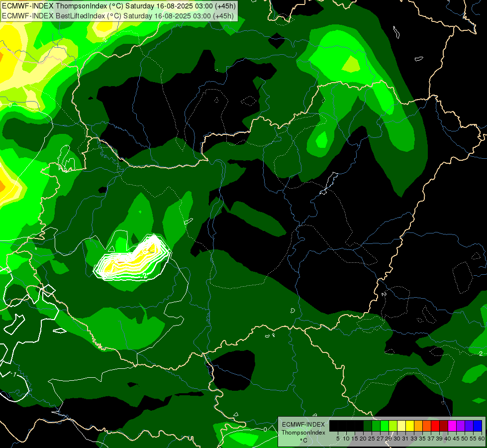
Task: Click the °C unit label in the legend
Action: pos(304,441)
